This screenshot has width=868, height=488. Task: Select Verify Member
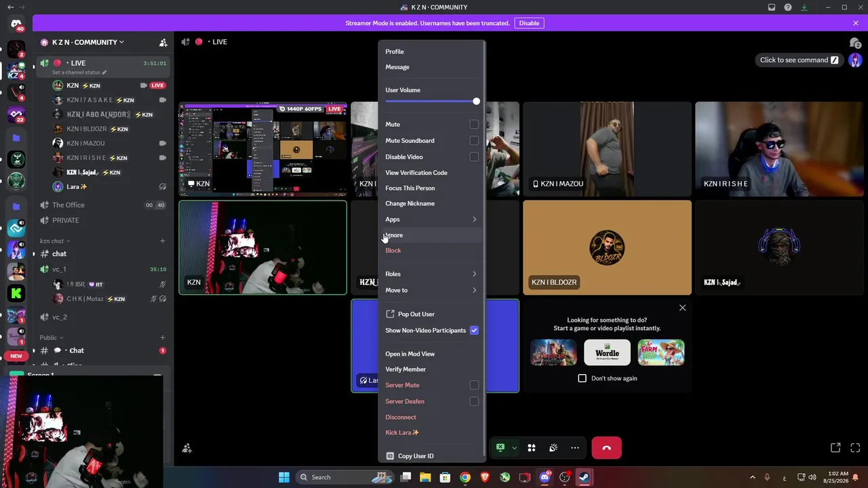coord(431,369)
